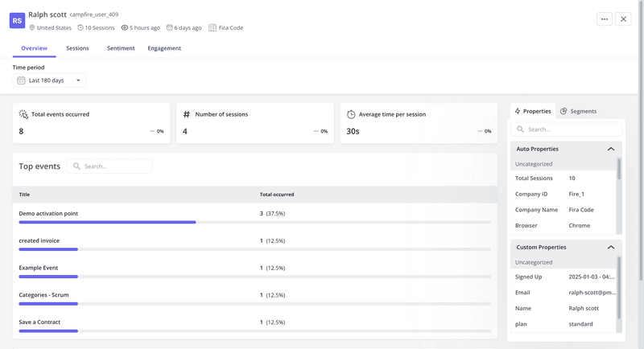Go to the Engagement tab
The width and height of the screenshot is (644, 349).
tap(164, 48)
